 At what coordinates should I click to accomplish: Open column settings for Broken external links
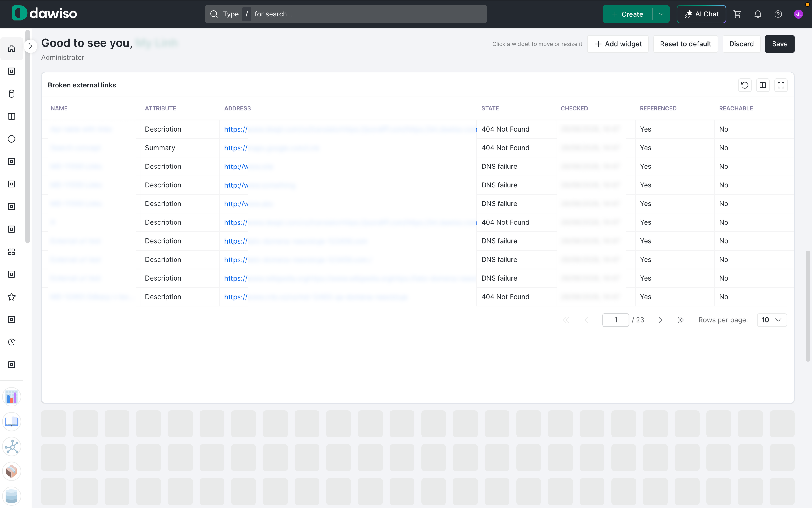click(763, 85)
